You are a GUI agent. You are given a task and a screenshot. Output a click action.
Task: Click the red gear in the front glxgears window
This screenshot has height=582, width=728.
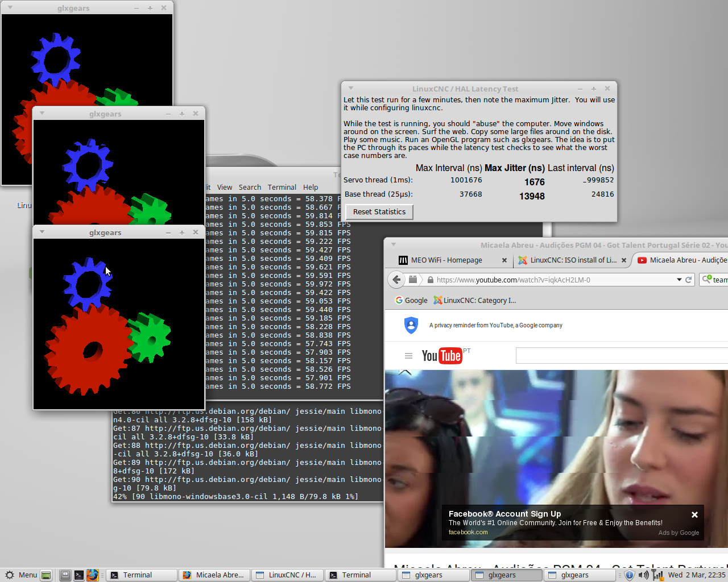(x=90, y=350)
